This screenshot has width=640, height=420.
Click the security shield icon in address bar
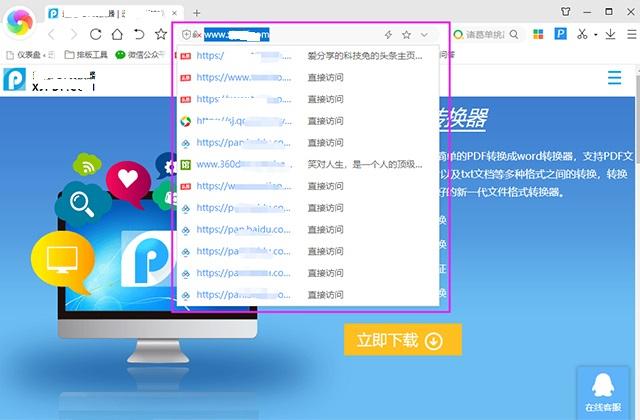click(x=186, y=35)
